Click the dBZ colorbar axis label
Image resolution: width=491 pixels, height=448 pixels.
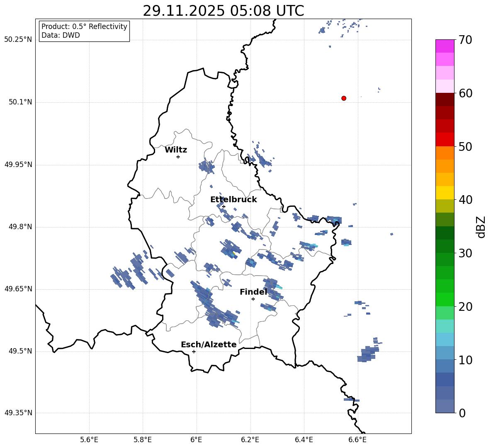[481, 227]
